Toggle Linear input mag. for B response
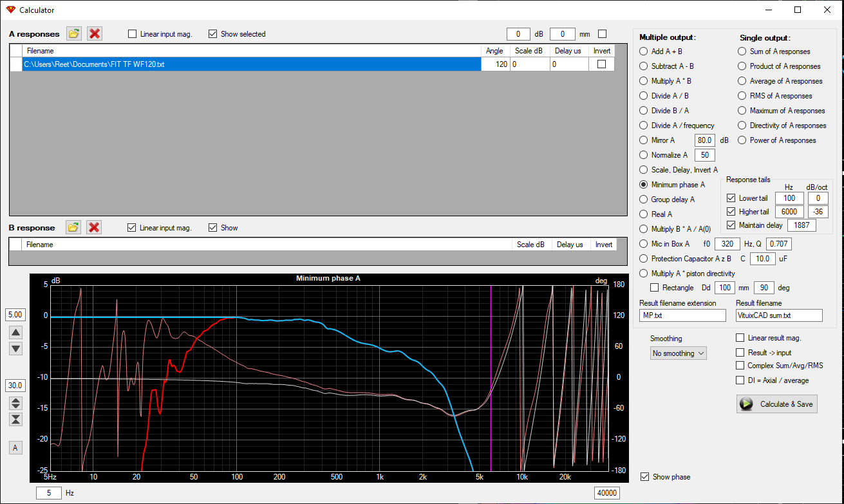This screenshot has width=844, height=504. click(132, 228)
